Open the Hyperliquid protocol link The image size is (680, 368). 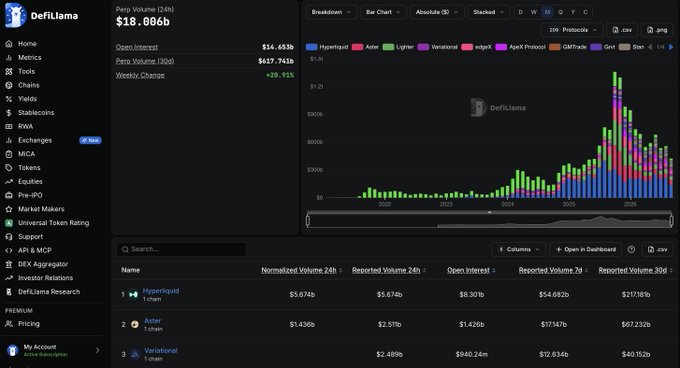[161, 291]
